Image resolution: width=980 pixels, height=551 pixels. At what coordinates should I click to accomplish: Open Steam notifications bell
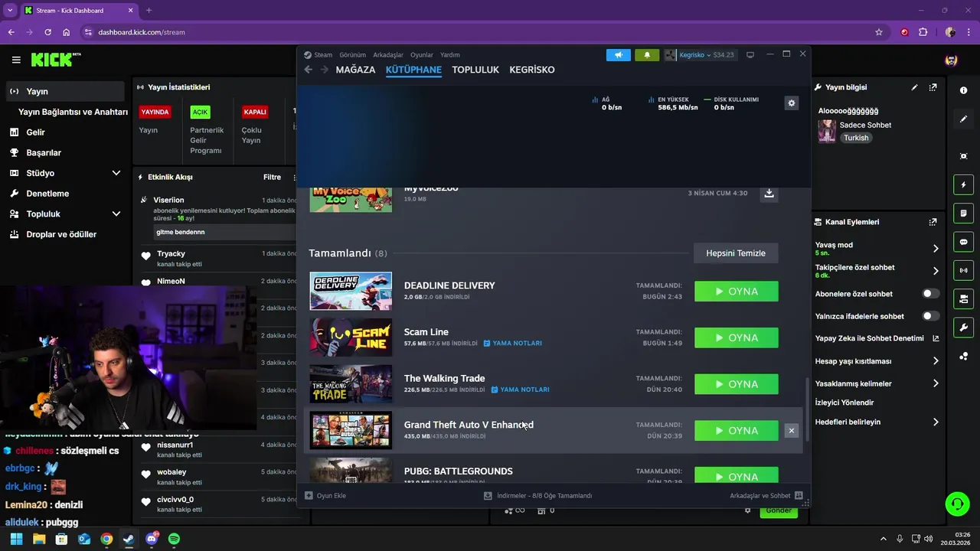(x=647, y=55)
